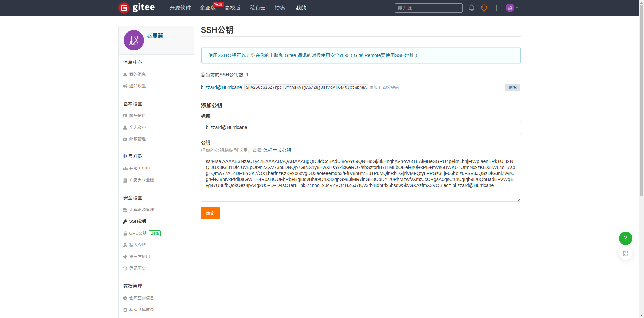Click the speaker icon beside 通知设置
The height and width of the screenshot is (318, 644).
point(125,86)
